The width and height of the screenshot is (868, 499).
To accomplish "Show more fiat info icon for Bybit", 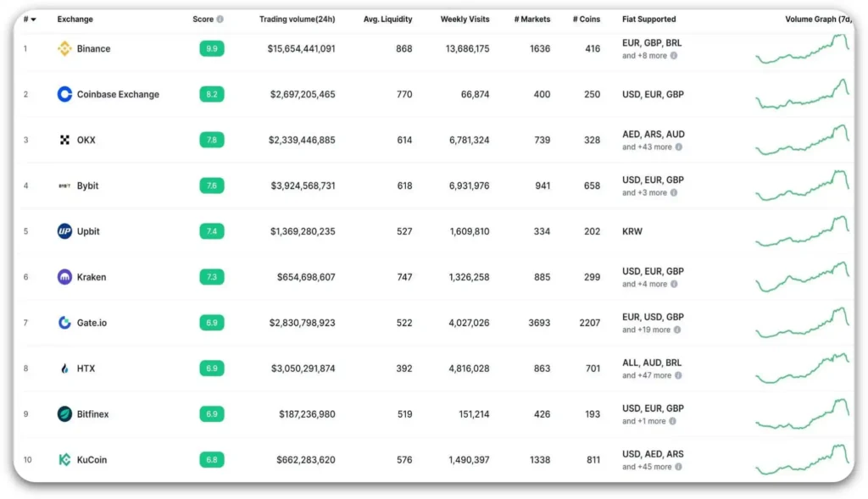I will pyautogui.click(x=674, y=192).
